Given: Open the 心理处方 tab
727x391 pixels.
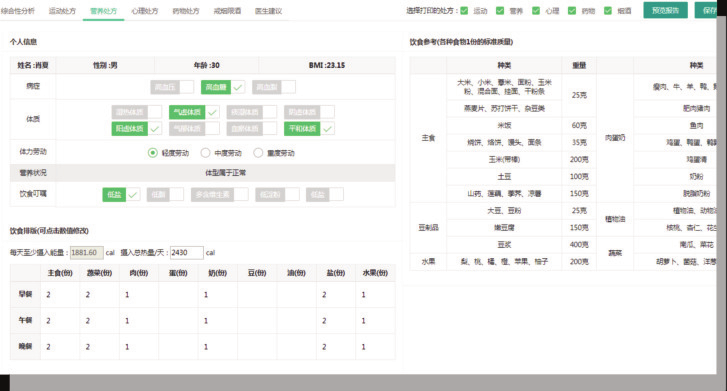Looking at the screenshot, I should coord(145,11).
